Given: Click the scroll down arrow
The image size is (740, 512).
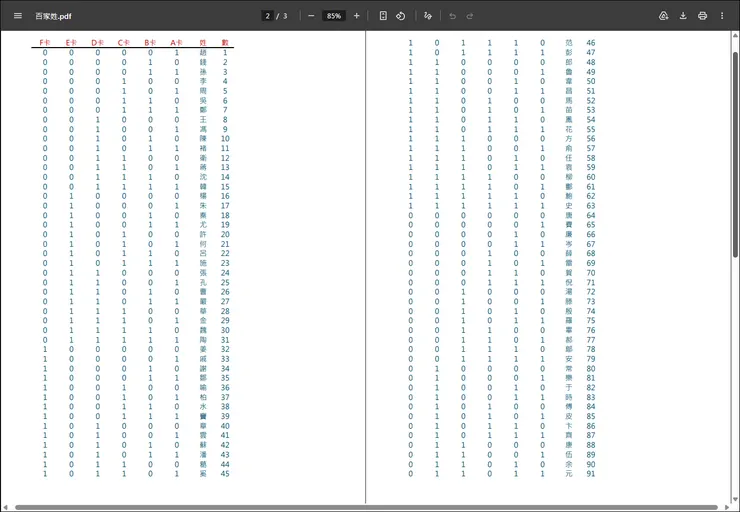Looking at the screenshot, I should pos(735,499).
